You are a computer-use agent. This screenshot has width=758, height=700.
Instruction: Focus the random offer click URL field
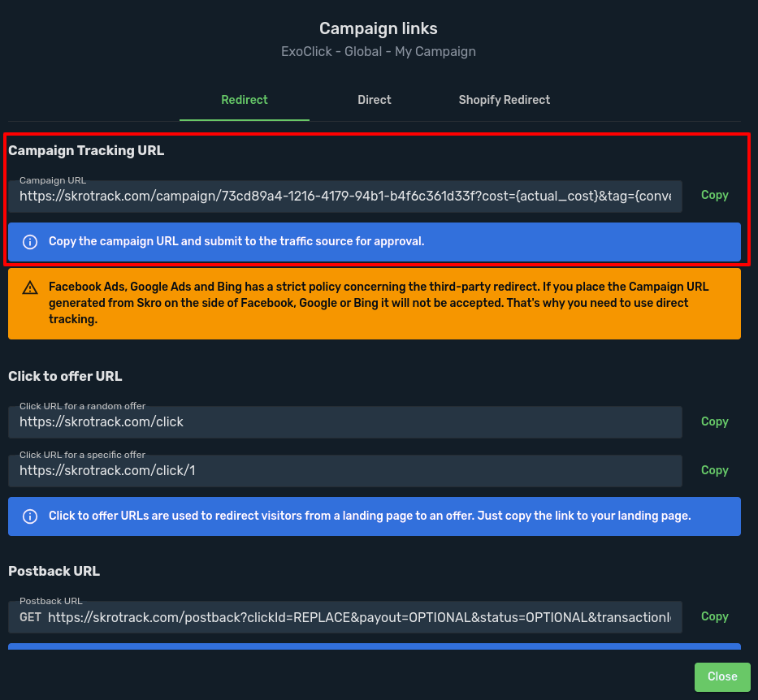click(x=345, y=422)
